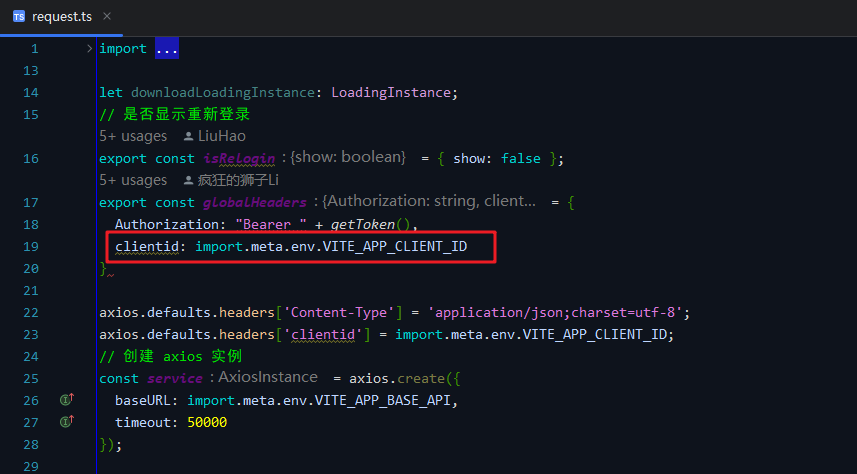The image size is (857, 474).
Task: Click the 'application/json;charset=utf-8' string
Action: pos(555,312)
